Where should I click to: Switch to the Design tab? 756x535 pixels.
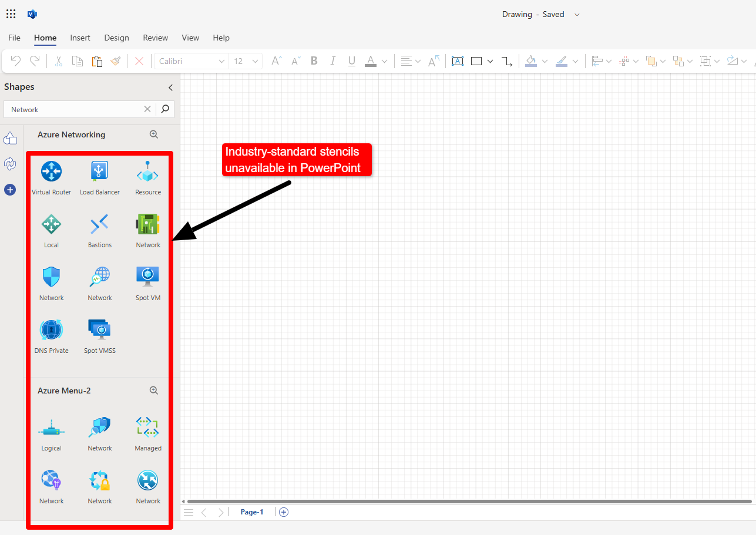tap(117, 38)
